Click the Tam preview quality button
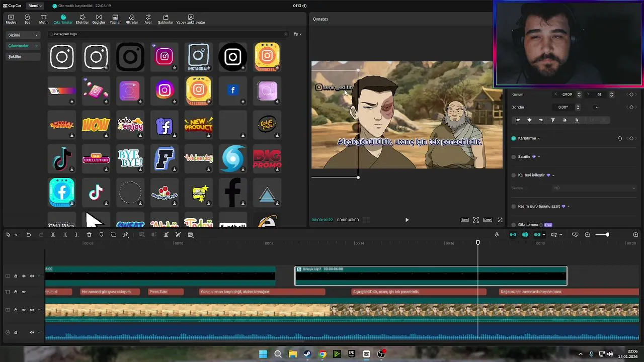 click(465, 220)
